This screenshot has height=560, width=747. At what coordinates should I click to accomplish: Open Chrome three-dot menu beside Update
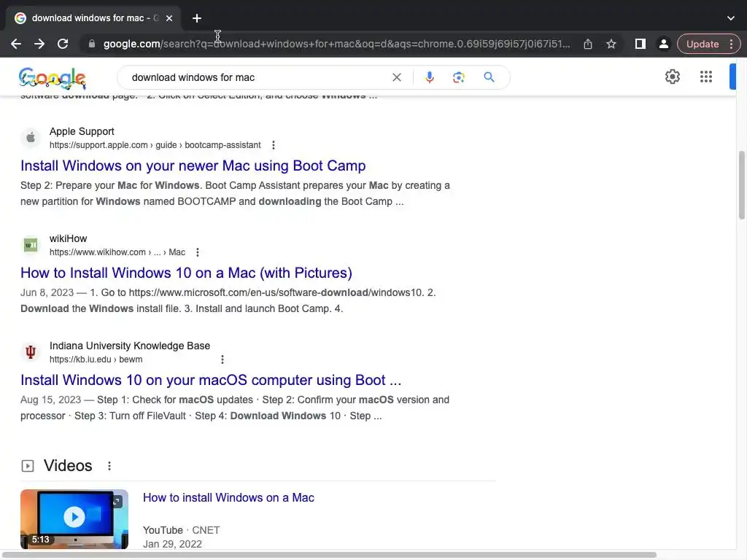(731, 44)
